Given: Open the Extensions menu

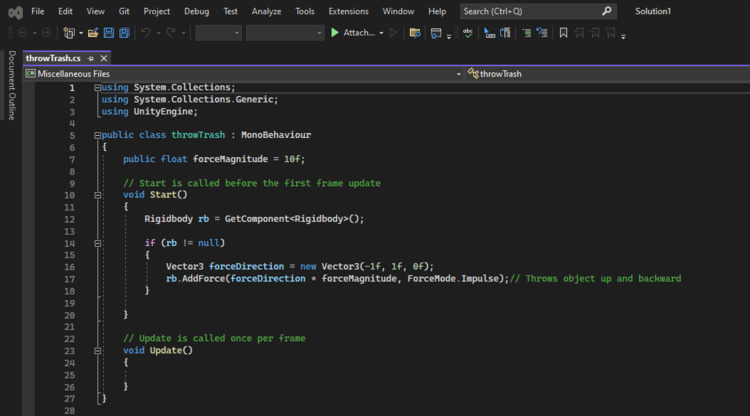Looking at the screenshot, I should (x=348, y=11).
